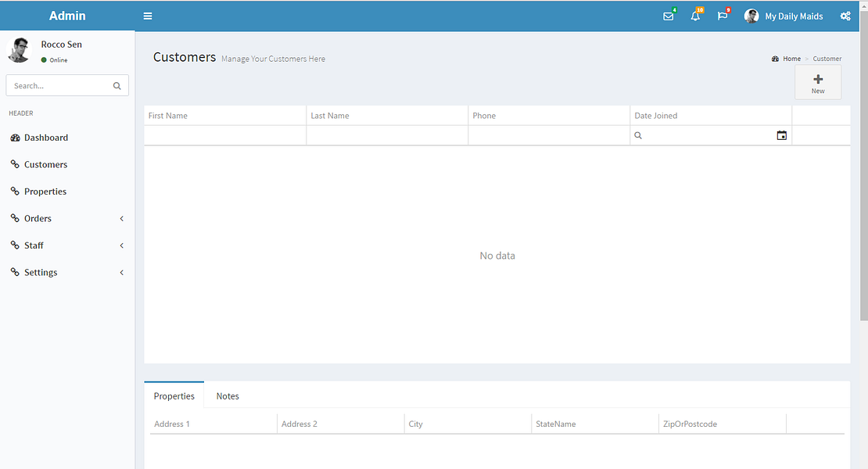Viewport: 868px width, 469px height.
Task: Open the notifications bell icon
Action: point(695,16)
